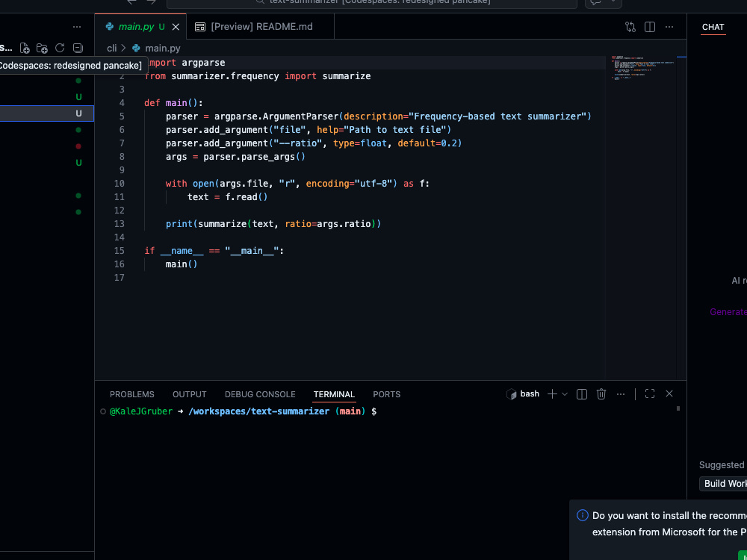
Task: Click 'text = f.read()' on line 11
Action: pyautogui.click(x=227, y=197)
